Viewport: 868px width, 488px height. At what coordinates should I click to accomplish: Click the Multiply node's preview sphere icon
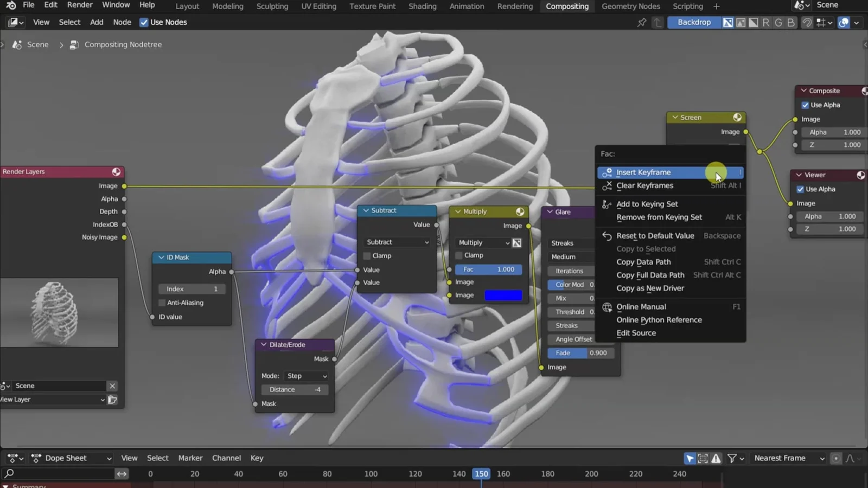pyautogui.click(x=520, y=211)
